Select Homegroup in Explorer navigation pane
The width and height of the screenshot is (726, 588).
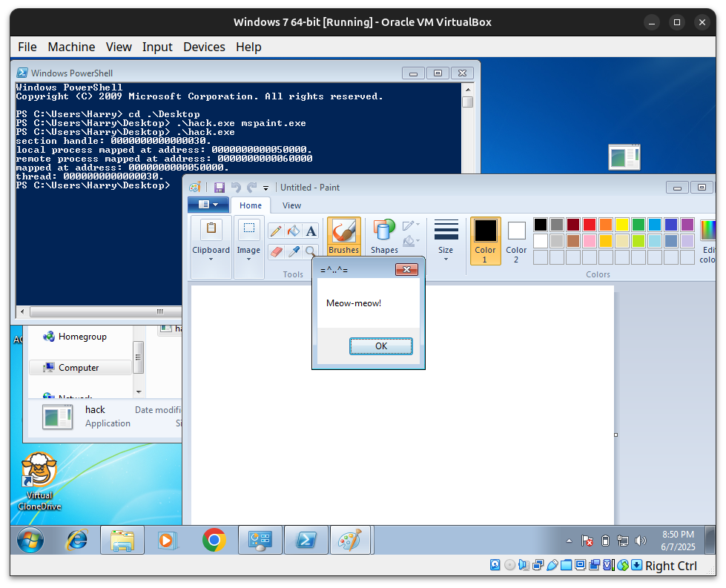click(x=81, y=337)
